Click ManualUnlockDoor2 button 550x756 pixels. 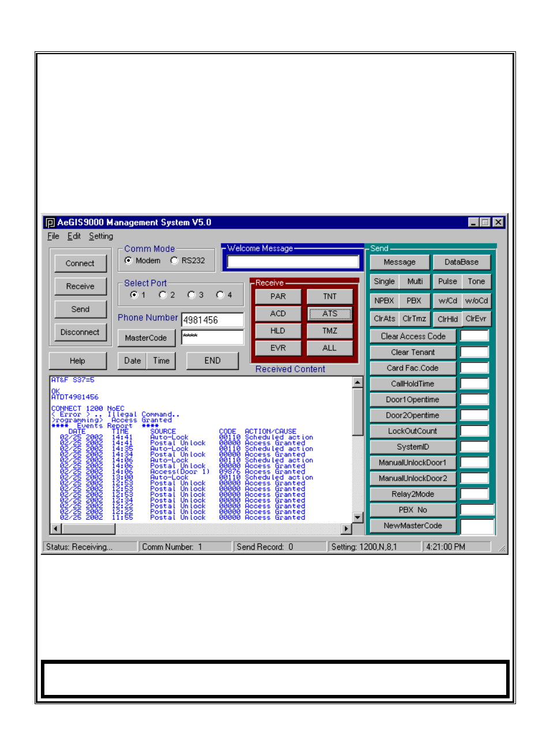pos(413,478)
